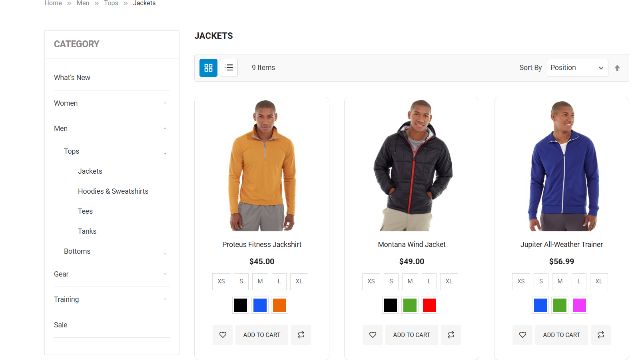The width and height of the screenshot is (644, 361).
Task: Add Jupiter All-Weather Trainer to wishlist
Action: (x=522, y=335)
